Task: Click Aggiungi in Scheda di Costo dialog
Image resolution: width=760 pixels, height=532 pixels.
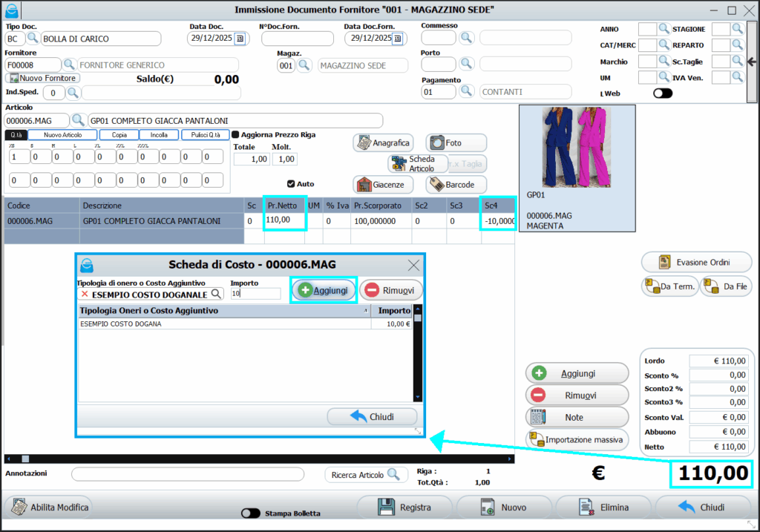Action: (324, 290)
